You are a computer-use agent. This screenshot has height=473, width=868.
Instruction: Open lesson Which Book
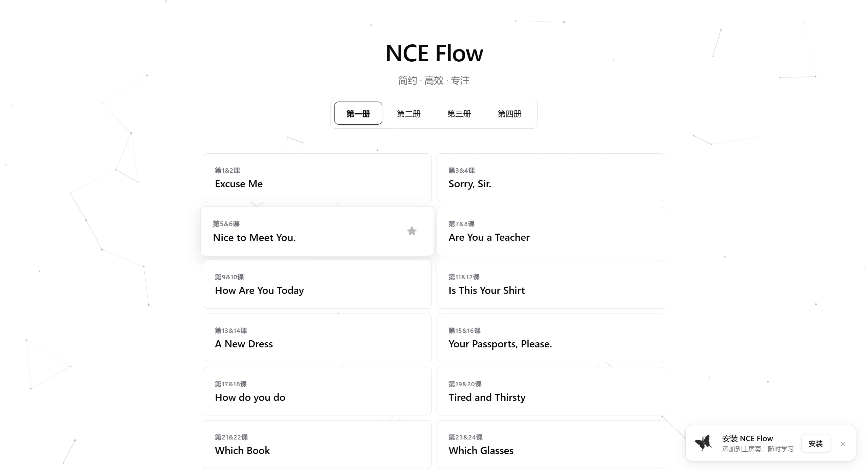317,444
